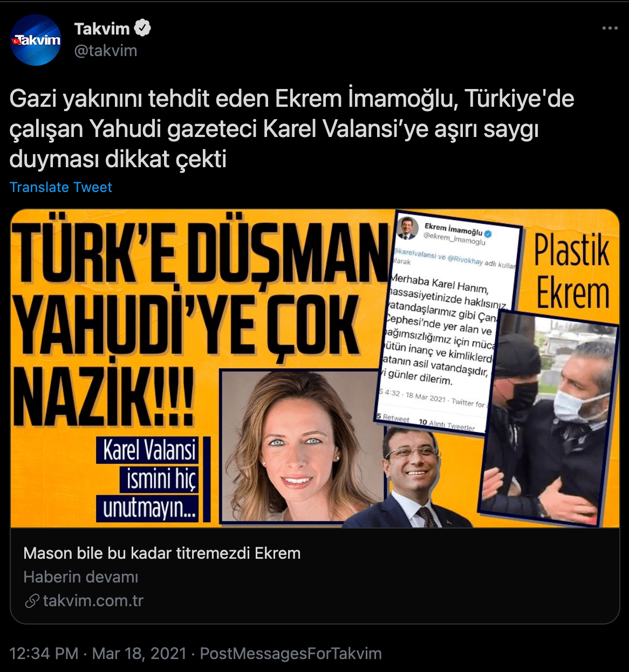The width and height of the screenshot is (629, 672).
Task: Click the photo of the two masked men
Action: [x=549, y=419]
